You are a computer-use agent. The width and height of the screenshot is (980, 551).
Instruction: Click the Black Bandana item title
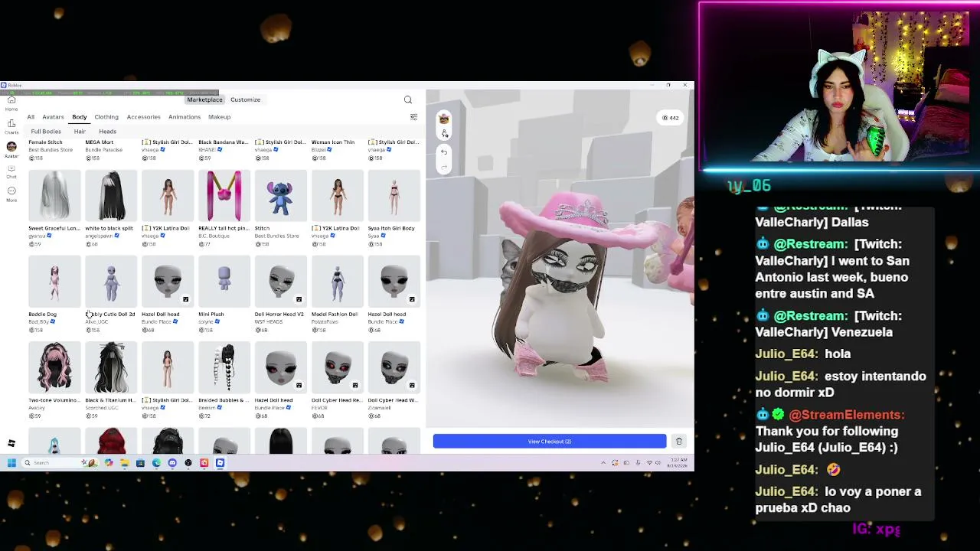pyautogui.click(x=224, y=142)
